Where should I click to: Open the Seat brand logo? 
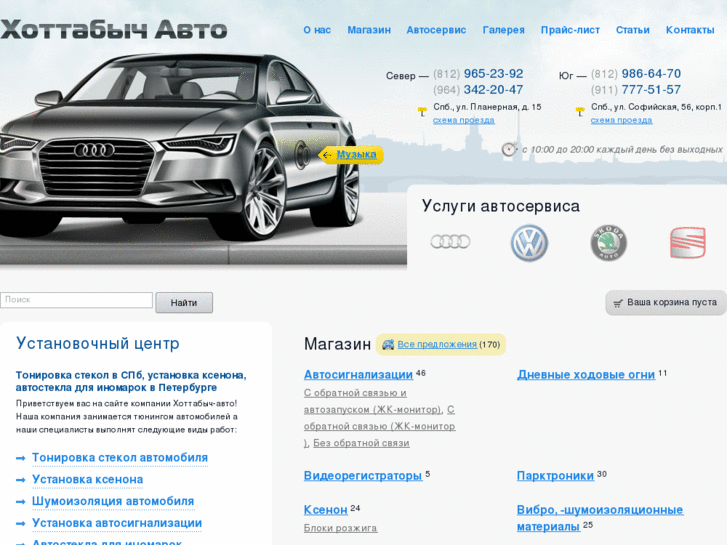(688, 243)
